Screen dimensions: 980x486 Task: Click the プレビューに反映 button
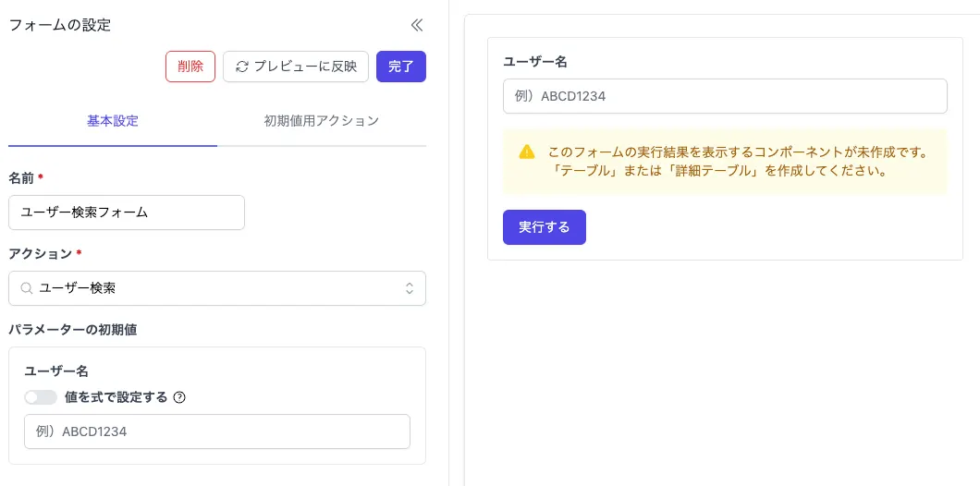pos(296,67)
